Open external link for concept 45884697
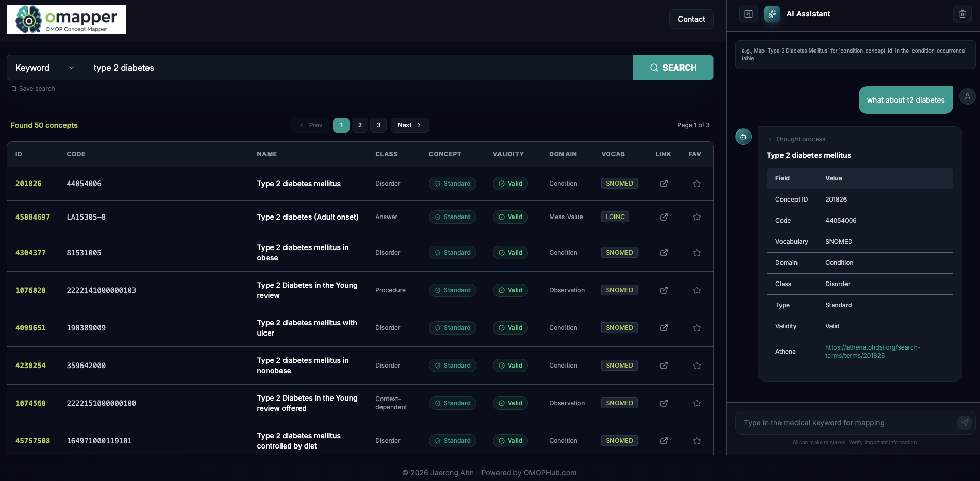 pyautogui.click(x=664, y=217)
